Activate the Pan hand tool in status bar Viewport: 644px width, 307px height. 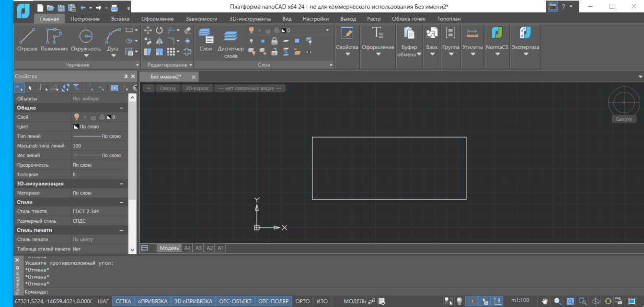point(545,301)
